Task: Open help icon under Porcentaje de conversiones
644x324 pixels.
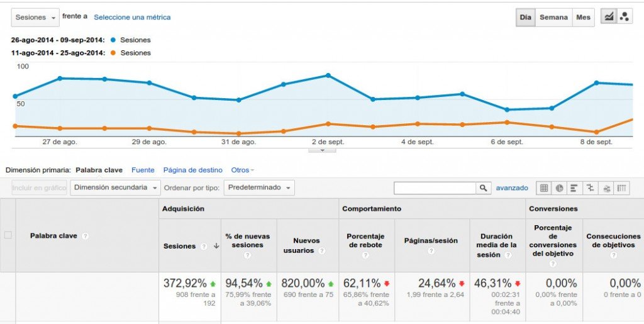Action: 553,264
